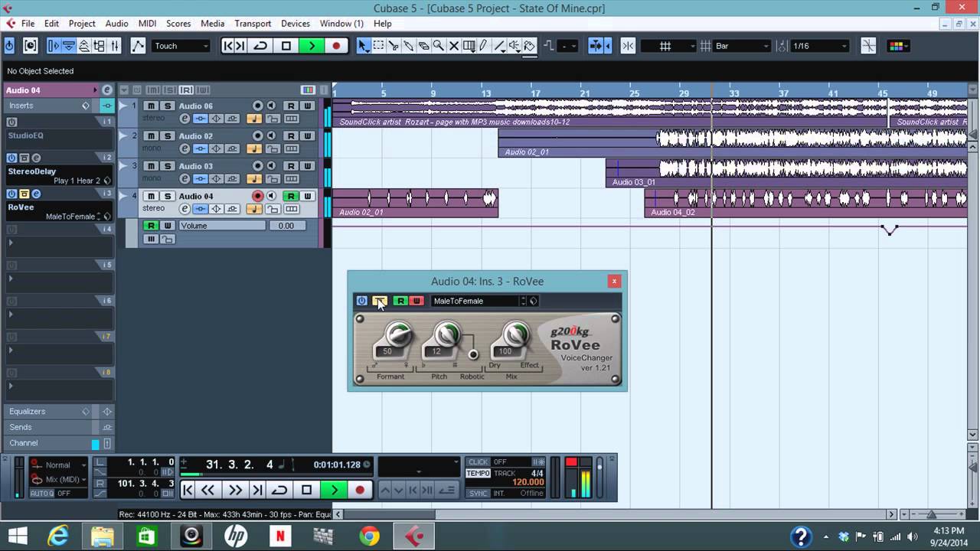980x551 pixels.
Task: Toggle record enable on Audio 04
Action: tap(258, 196)
